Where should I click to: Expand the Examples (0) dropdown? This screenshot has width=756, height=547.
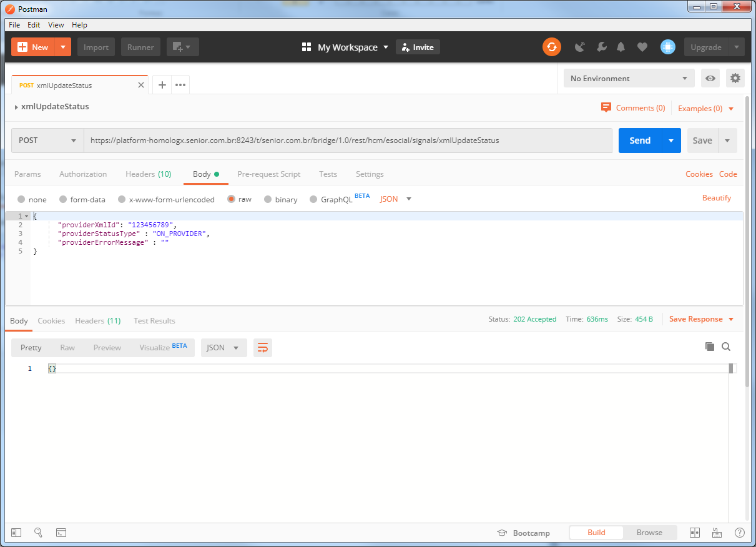[706, 108]
